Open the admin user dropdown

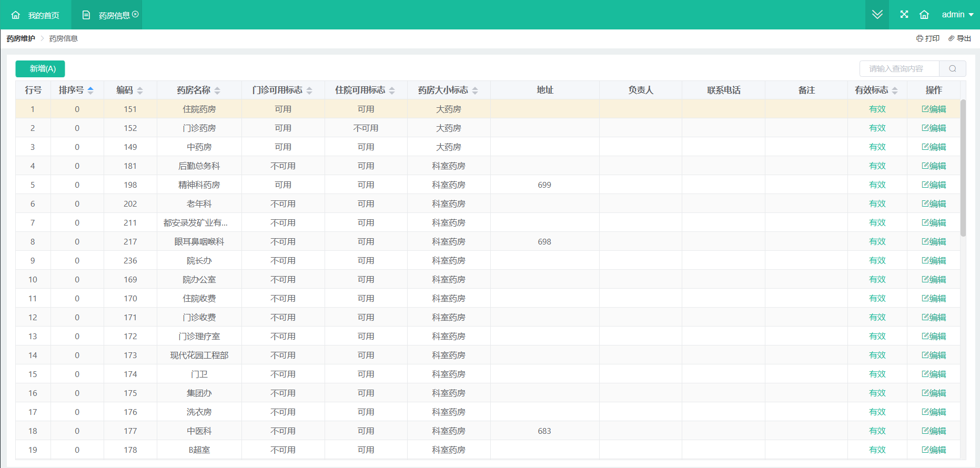coord(957,15)
